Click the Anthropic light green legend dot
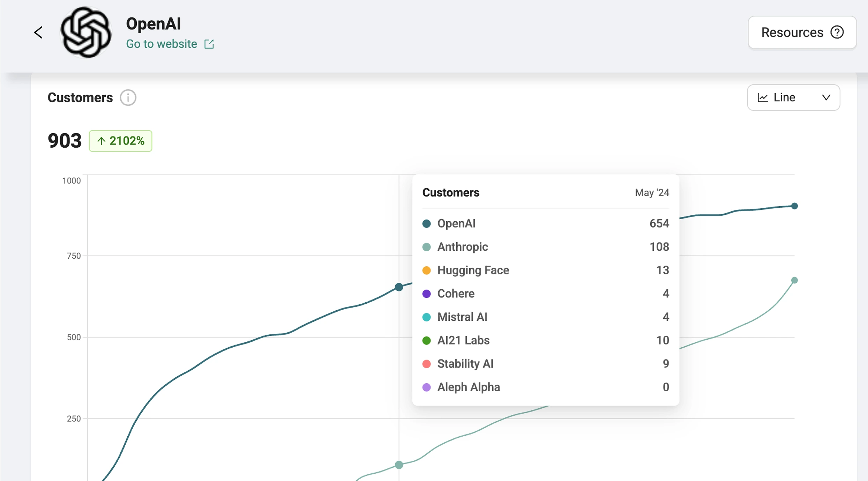The image size is (868, 481). [x=426, y=247]
